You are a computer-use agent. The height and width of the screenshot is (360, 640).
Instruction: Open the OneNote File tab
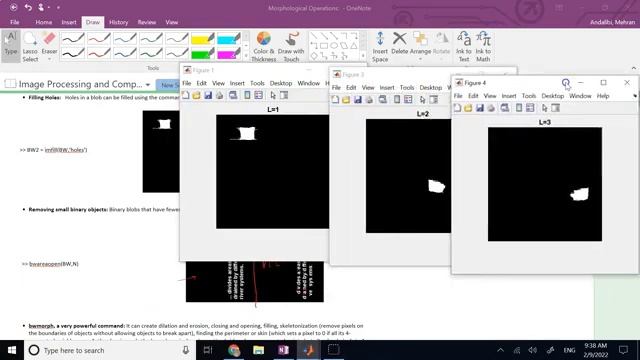[15, 22]
